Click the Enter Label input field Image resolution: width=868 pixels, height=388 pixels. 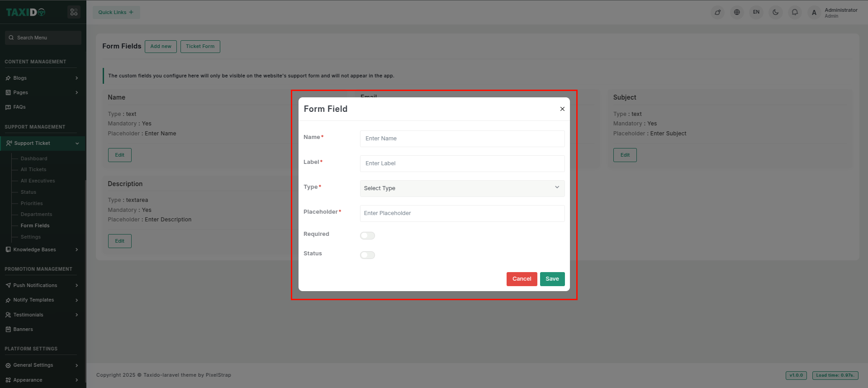pos(462,163)
